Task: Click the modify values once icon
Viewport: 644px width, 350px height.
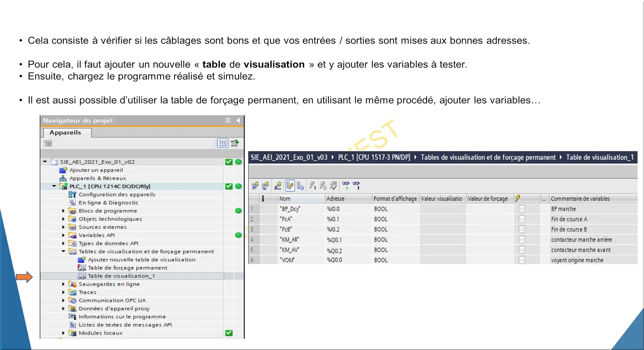Action: tap(312, 186)
